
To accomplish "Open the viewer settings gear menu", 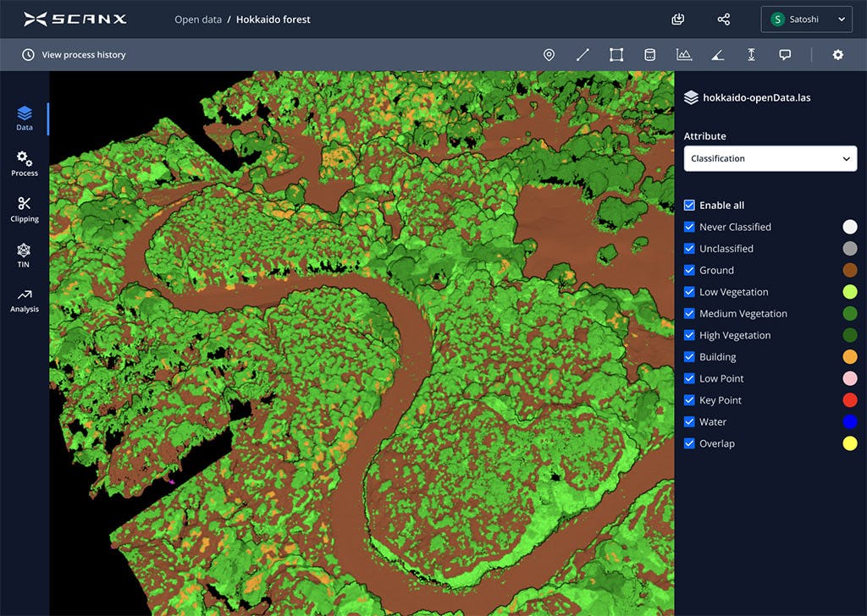I will coord(837,54).
